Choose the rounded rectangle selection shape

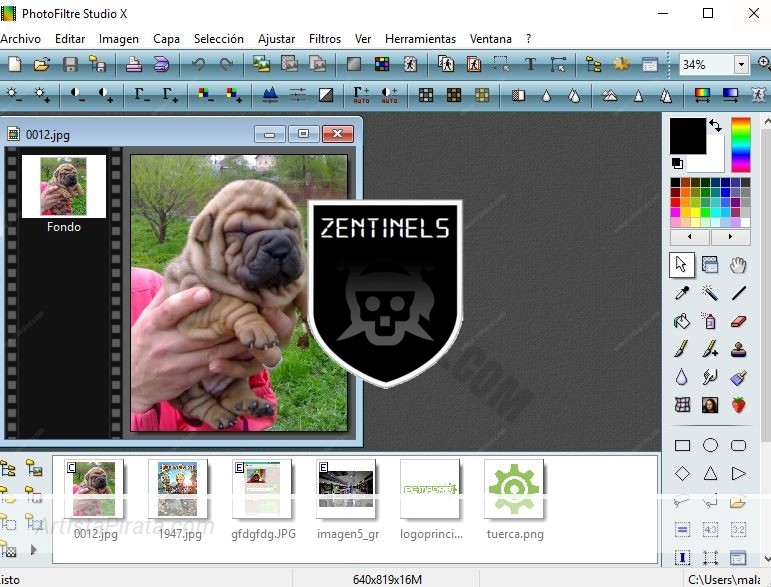(739, 445)
